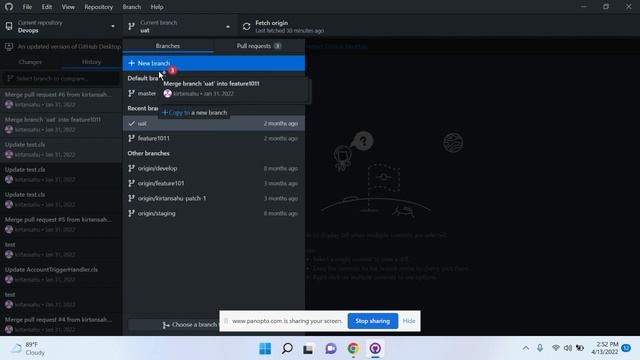640x360 pixels.
Task: Click branch icon next to origin/kirtansahu-patch-1
Action: click(x=131, y=198)
